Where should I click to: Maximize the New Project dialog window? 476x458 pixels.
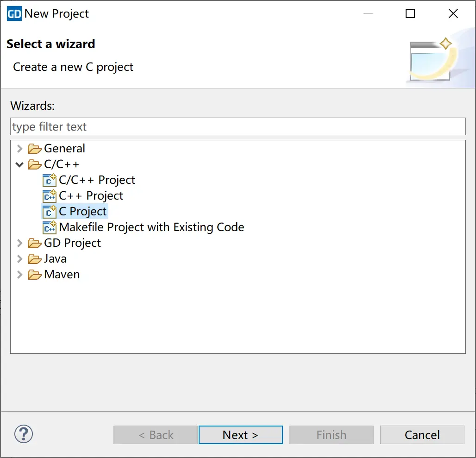(x=410, y=14)
